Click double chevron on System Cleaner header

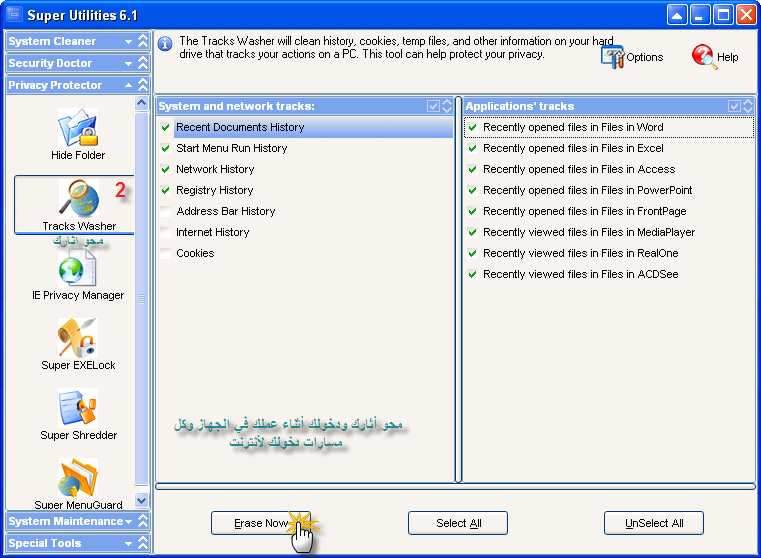(x=143, y=41)
